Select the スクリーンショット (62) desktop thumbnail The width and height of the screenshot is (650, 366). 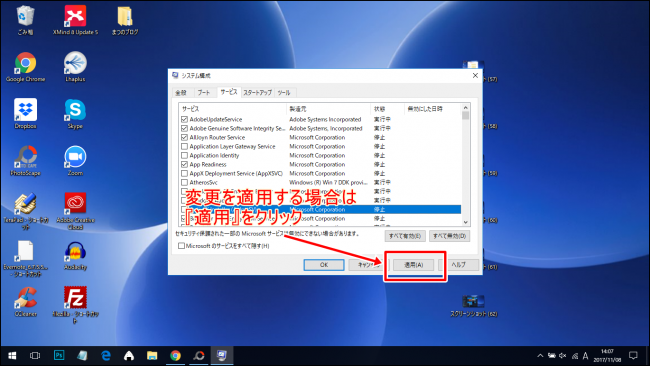click(x=473, y=306)
